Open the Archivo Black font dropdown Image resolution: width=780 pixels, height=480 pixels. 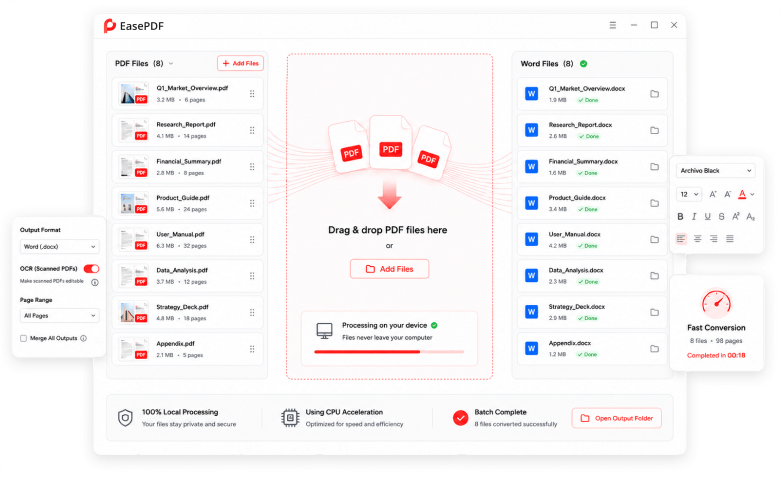[x=715, y=171]
